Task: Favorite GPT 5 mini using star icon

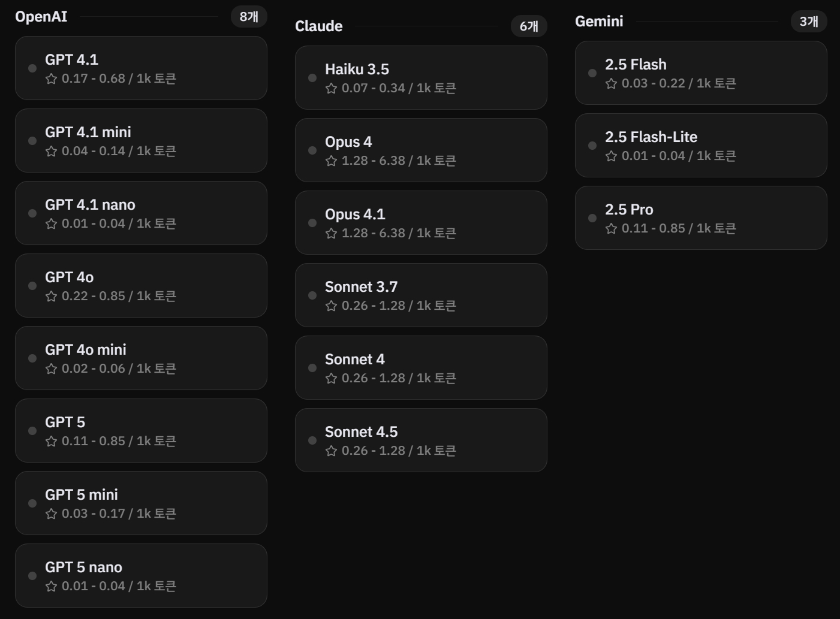Action: click(x=52, y=514)
